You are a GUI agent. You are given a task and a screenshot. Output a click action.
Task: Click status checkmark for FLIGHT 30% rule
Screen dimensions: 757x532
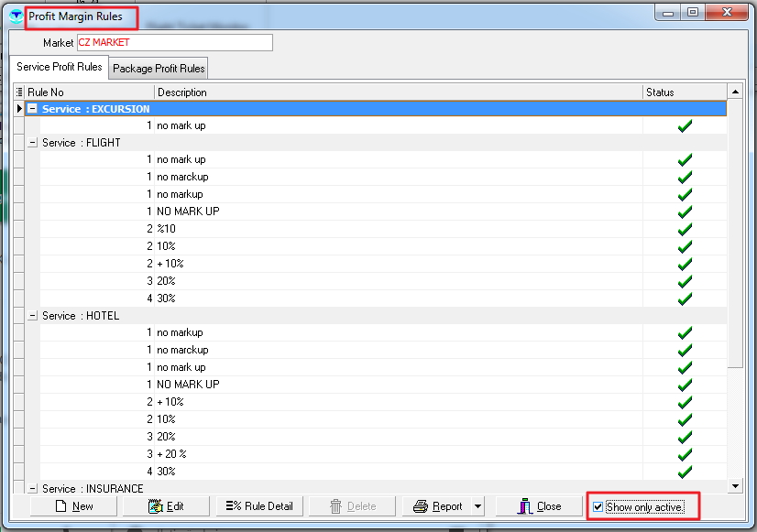(x=684, y=299)
